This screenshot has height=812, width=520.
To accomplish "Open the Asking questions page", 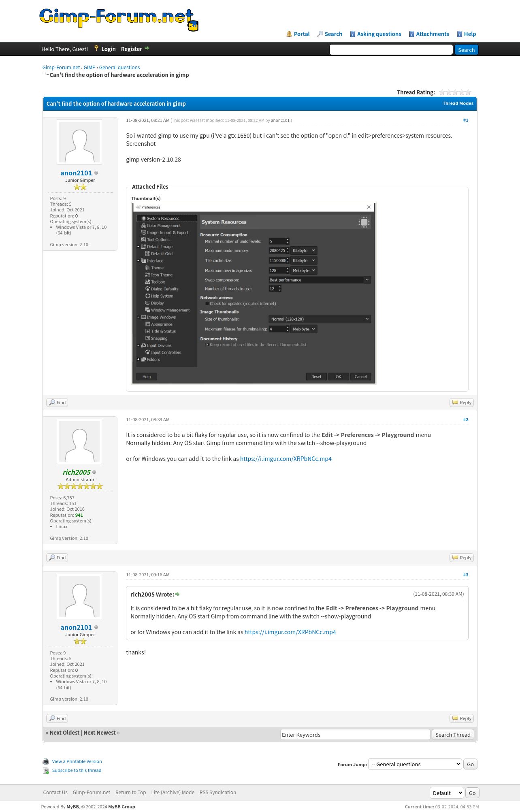I will pyautogui.click(x=379, y=34).
